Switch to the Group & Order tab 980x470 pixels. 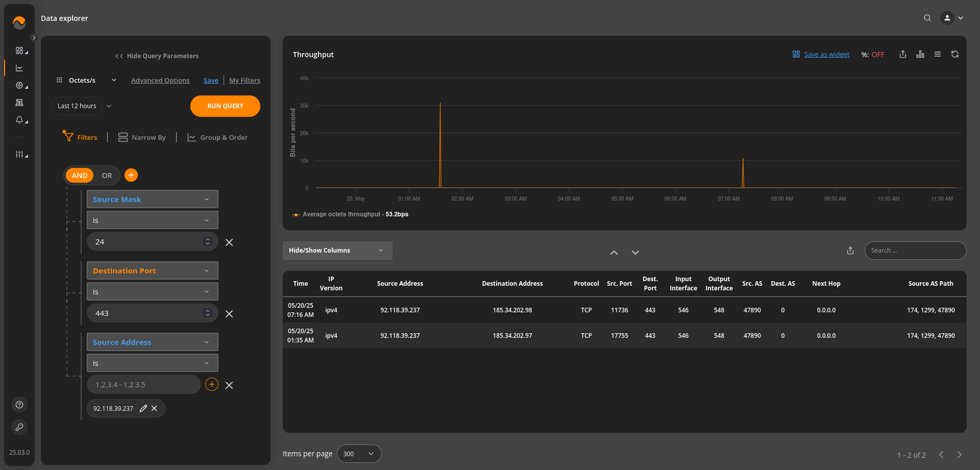click(x=217, y=137)
